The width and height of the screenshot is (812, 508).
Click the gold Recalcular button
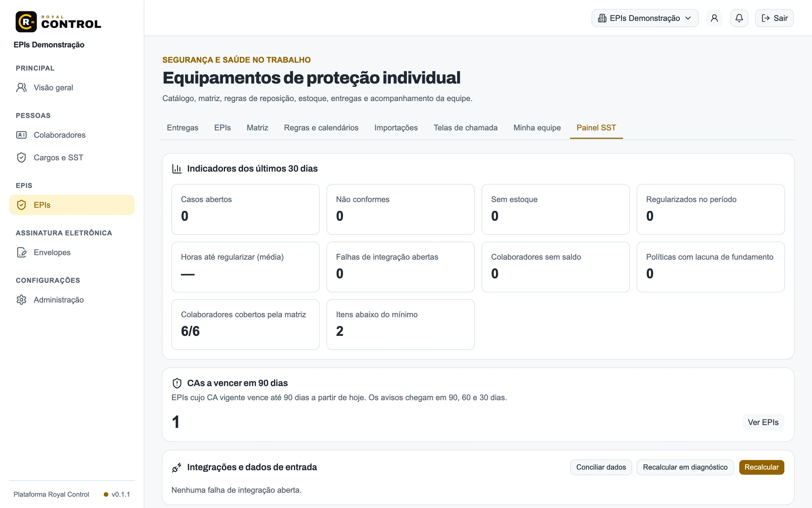click(762, 467)
